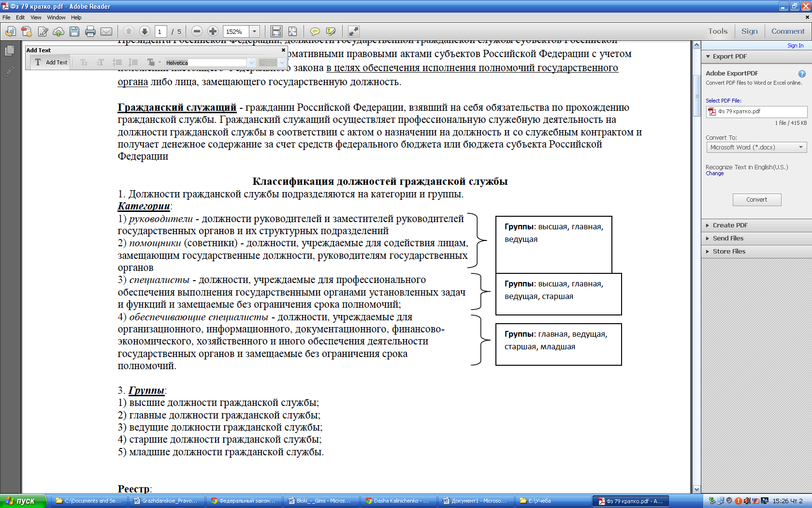812x508 pixels.
Task: Open the View menu
Action: 36,17
